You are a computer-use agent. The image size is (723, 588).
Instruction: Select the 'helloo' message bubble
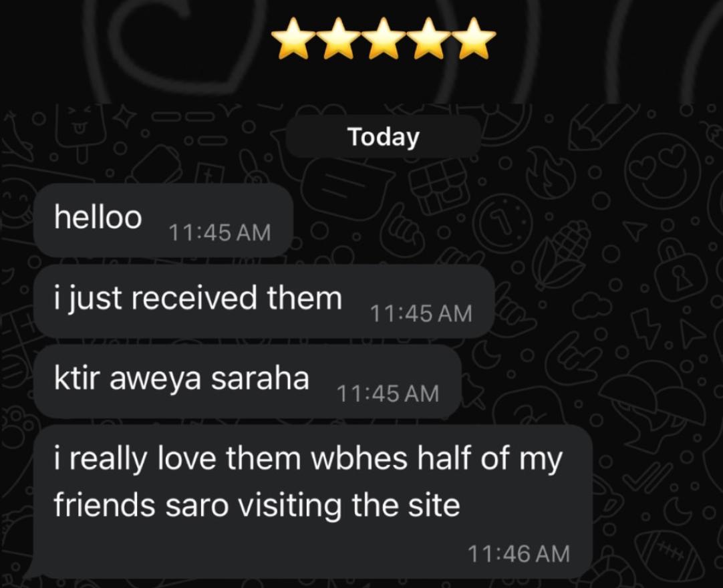tap(163, 220)
